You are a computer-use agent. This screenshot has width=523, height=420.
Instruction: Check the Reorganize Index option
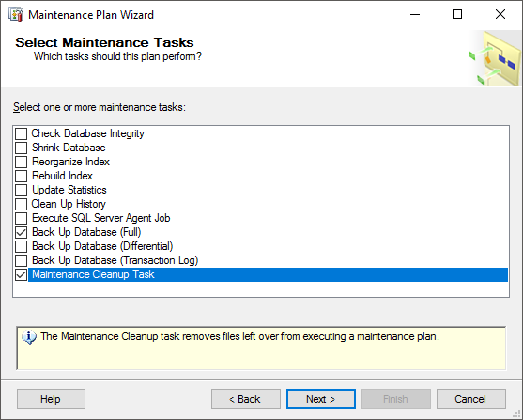tap(21, 162)
